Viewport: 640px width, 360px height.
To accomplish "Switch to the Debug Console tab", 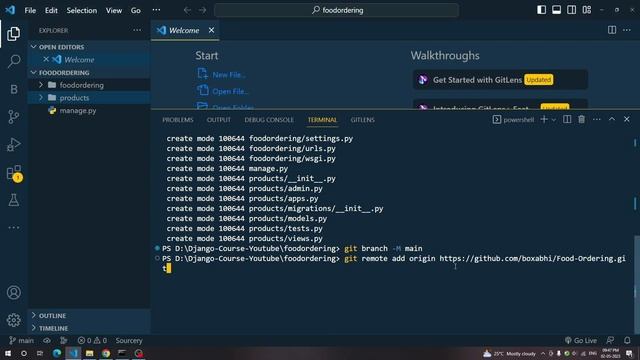I will point(269,120).
